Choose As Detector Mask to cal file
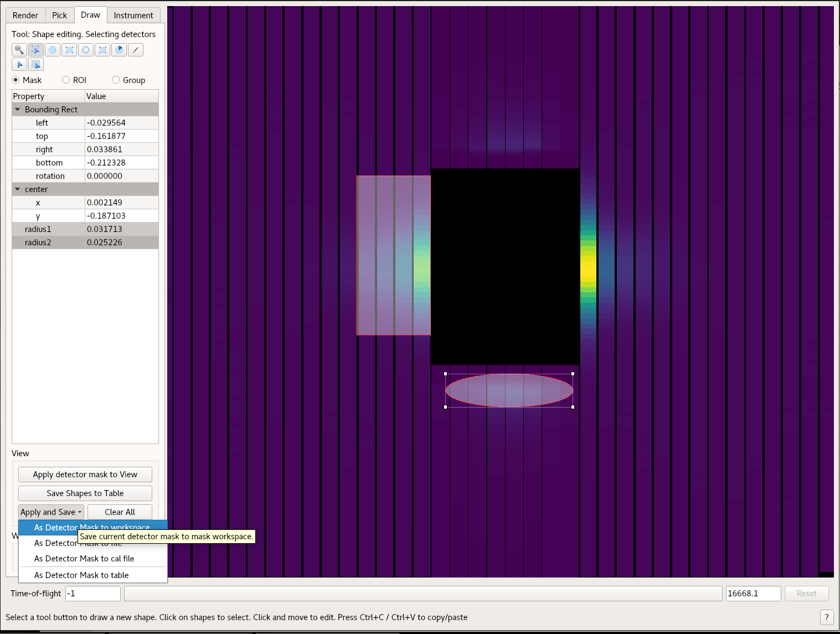Screen dimensions: 840x634 (84, 559)
